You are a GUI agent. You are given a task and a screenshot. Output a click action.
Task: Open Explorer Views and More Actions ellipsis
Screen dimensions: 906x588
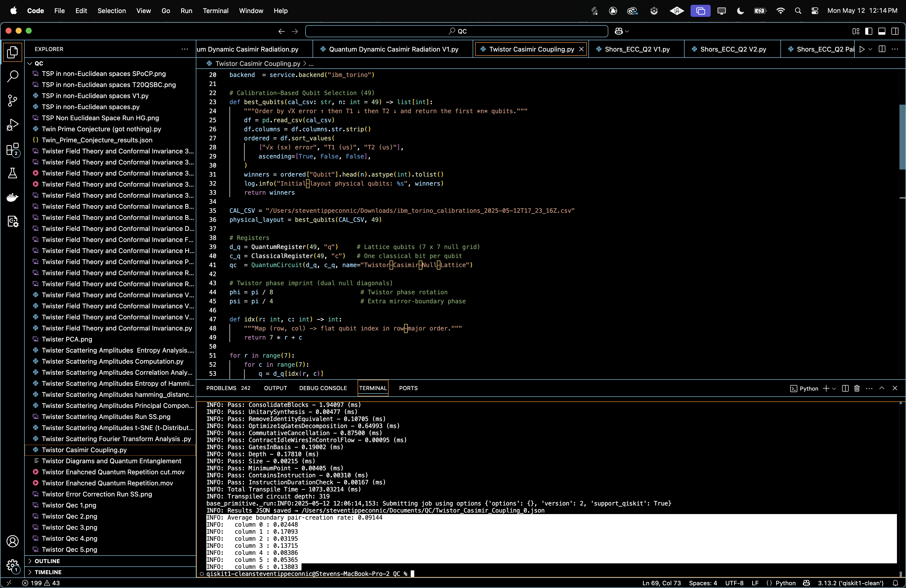click(x=185, y=49)
